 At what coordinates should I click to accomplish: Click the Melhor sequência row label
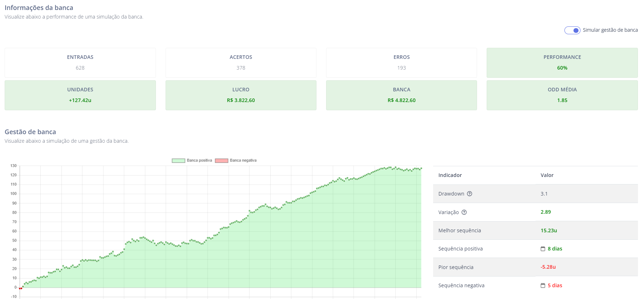[460, 230]
